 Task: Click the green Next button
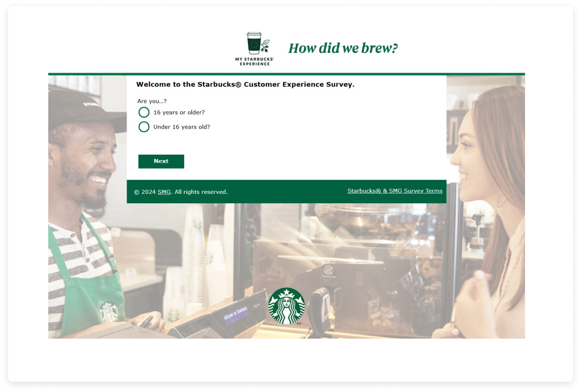161,161
